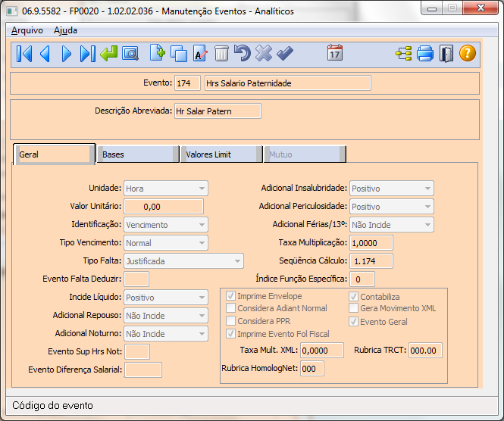Toggle Imprime Envelope checkbox
Image resolution: width=504 pixels, height=421 pixels.
pos(230,296)
